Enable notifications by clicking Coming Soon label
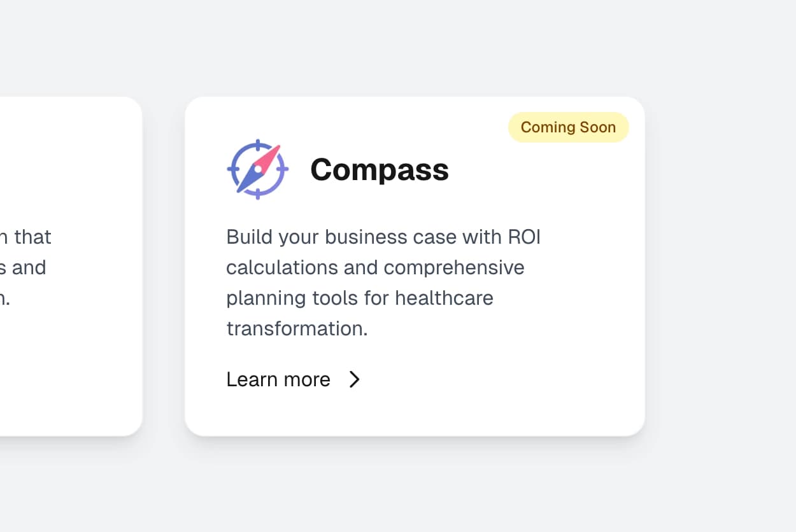Image resolution: width=796 pixels, height=532 pixels. [x=568, y=127]
